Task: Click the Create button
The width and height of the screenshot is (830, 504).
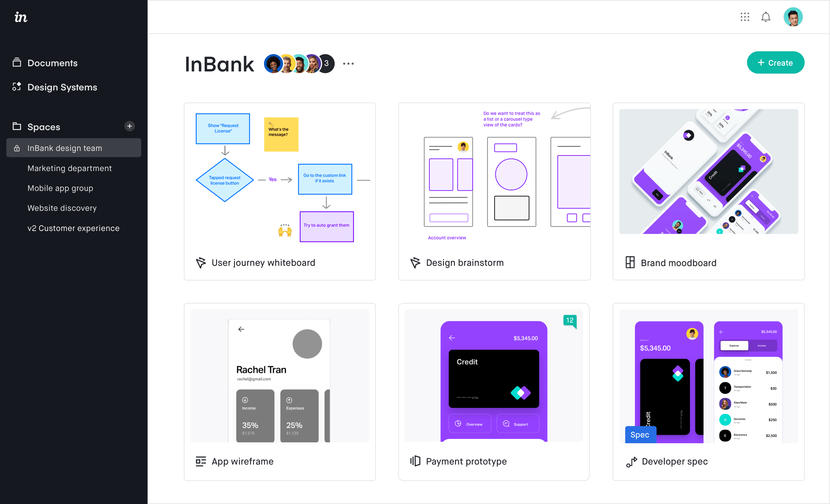Action: point(776,63)
